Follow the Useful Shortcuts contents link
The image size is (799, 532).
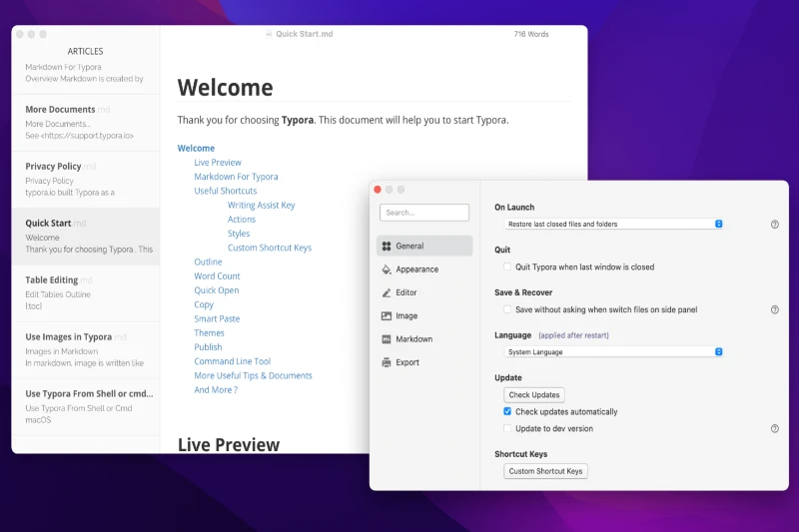coord(226,191)
